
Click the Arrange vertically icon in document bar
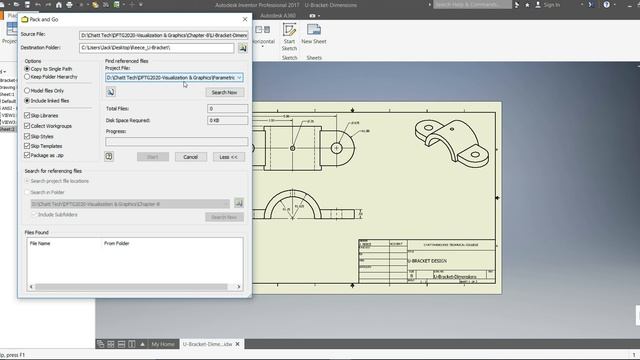point(131,344)
